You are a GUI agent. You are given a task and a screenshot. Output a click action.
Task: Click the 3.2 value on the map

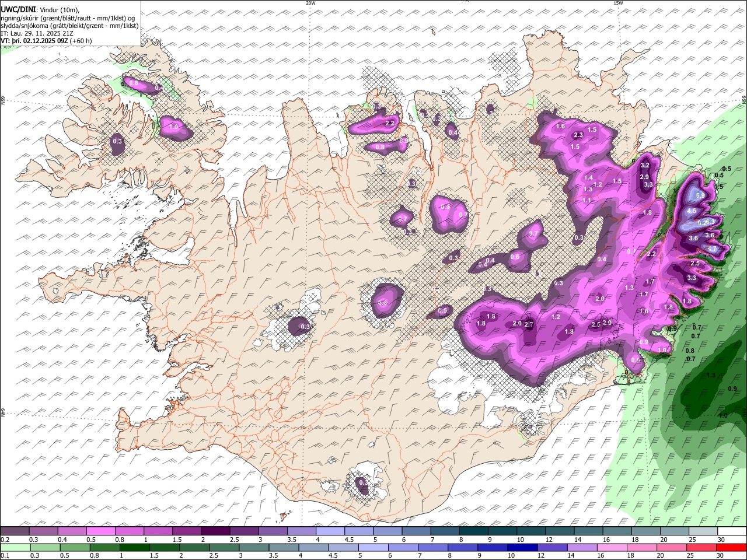pyautogui.click(x=645, y=166)
